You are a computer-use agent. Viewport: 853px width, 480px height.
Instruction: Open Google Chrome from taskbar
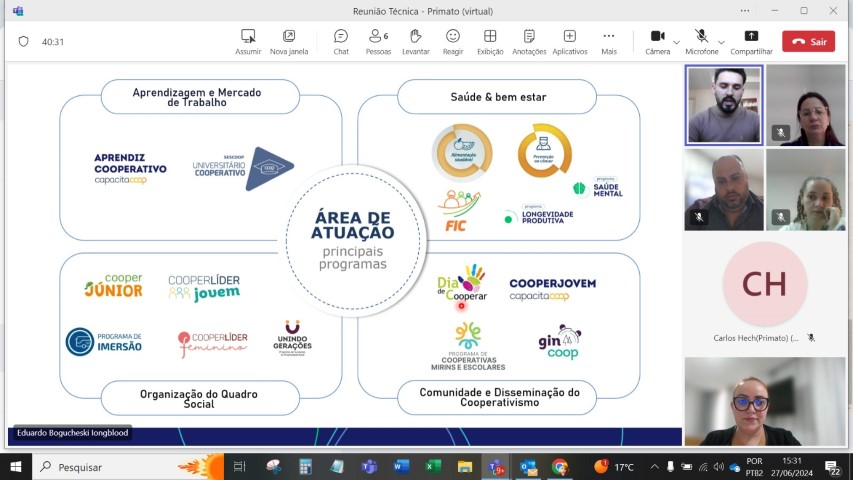pyautogui.click(x=559, y=467)
